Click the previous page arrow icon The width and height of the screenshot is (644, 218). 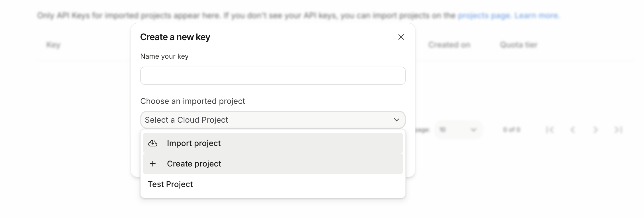(572, 130)
